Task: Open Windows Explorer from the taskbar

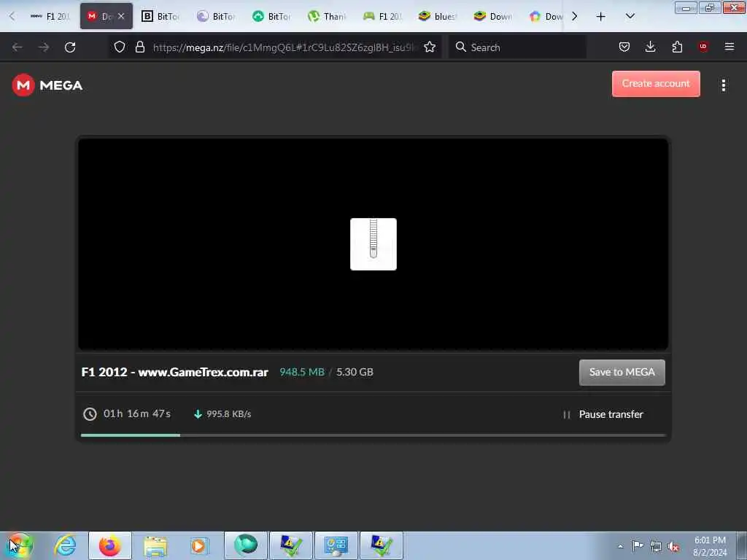Action: 155,545
